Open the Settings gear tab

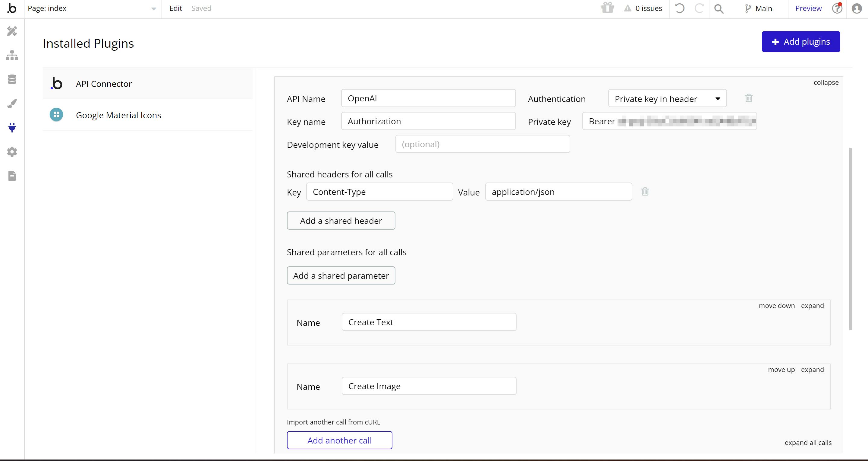tap(12, 152)
